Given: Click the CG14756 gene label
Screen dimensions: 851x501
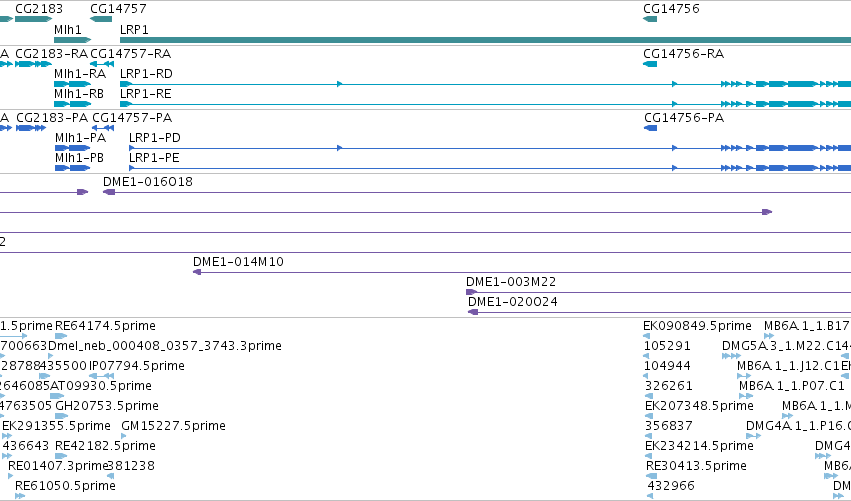Looking at the screenshot, I should point(671,9).
